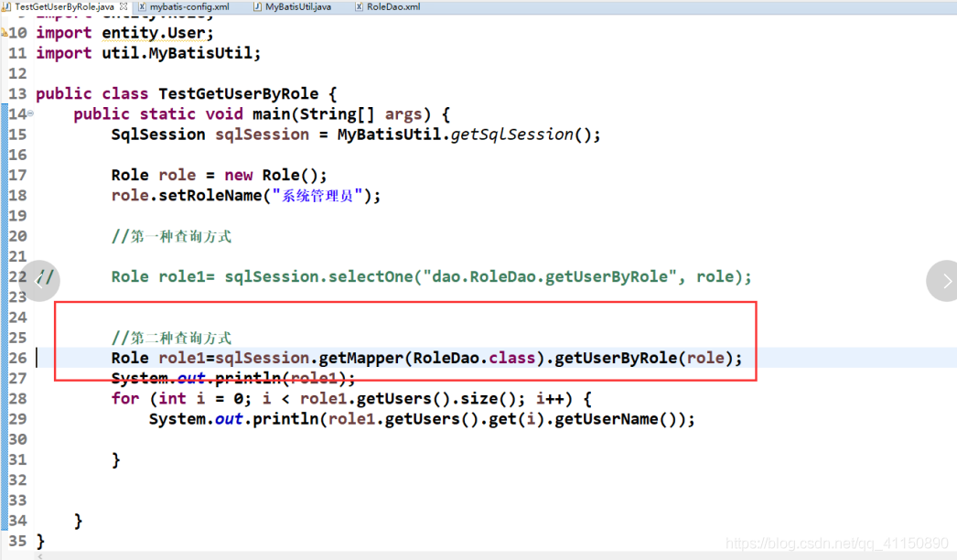This screenshot has width=957, height=560.
Task: Click the XML file icon on RoleDao.xml tab
Action: 358,6
